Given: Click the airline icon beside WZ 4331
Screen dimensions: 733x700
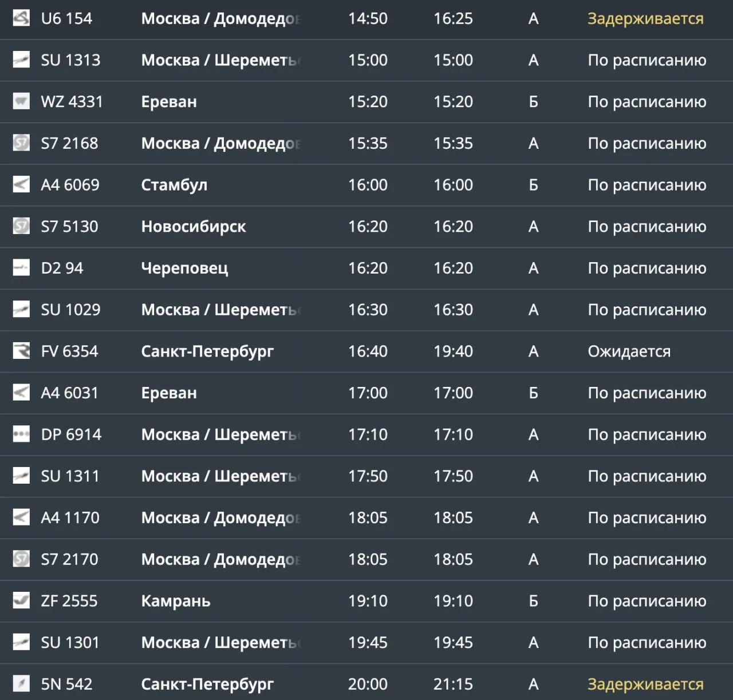Looking at the screenshot, I should (x=21, y=101).
